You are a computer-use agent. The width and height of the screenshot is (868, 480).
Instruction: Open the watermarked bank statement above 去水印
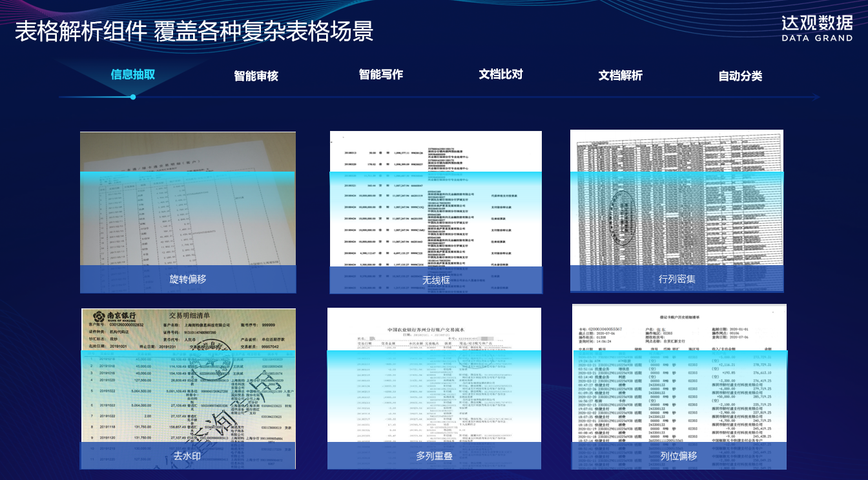tap(187, 374)
